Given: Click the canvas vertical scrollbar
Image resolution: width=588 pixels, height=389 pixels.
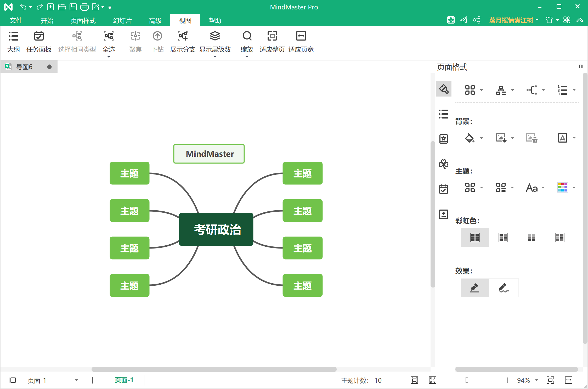Looking at the screenshot, I should 433,215.
